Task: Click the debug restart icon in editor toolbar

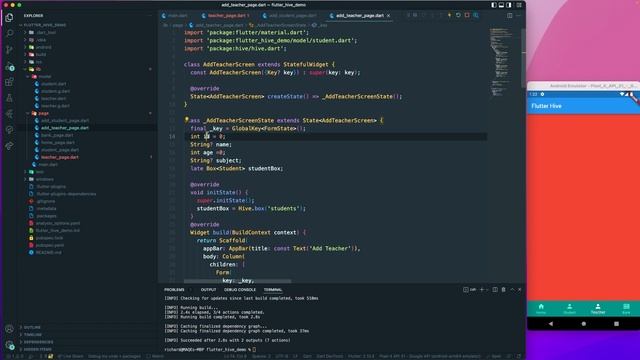Action: click(458, 16)
